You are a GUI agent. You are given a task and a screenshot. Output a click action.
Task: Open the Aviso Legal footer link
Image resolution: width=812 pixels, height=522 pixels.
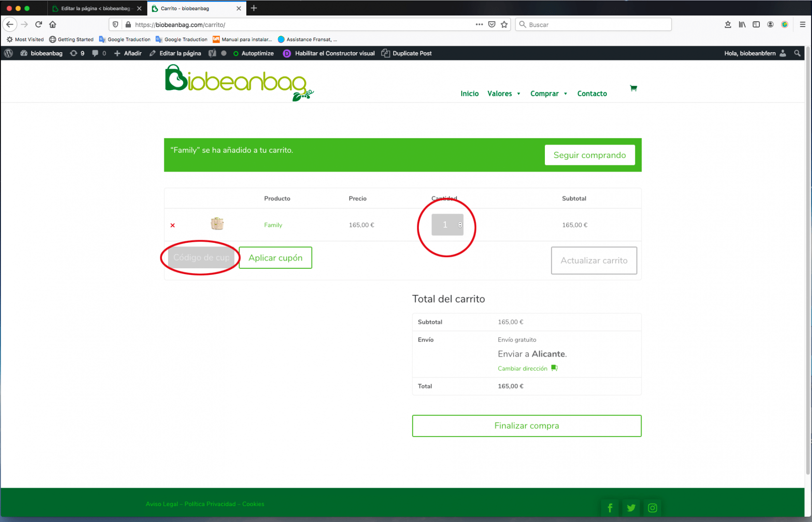[x=162, y=504]
